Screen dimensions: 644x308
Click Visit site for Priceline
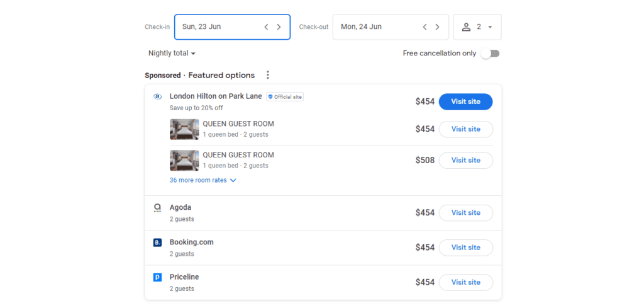point(465,282)
